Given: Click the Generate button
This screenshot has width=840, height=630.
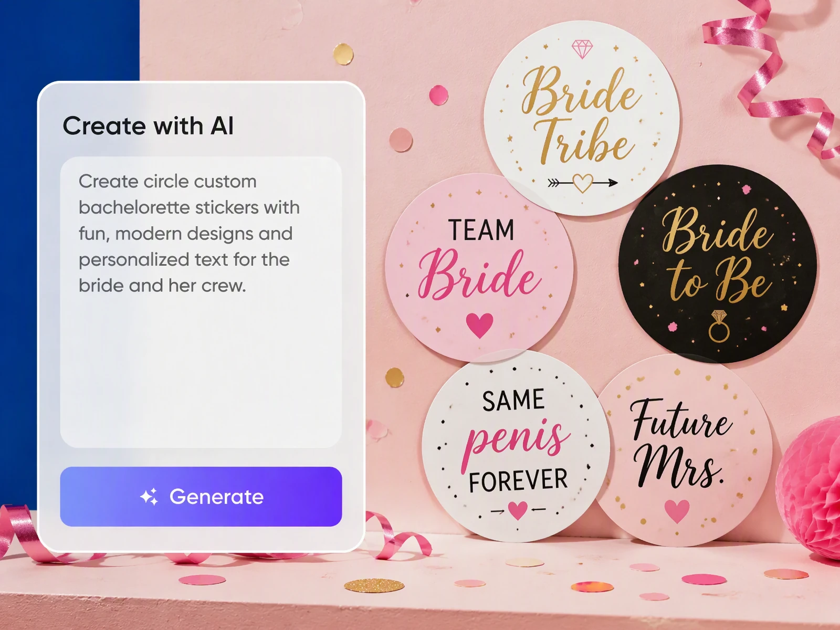Looking at the screenshot, I should pyautogui.click(x=201, y=497).
